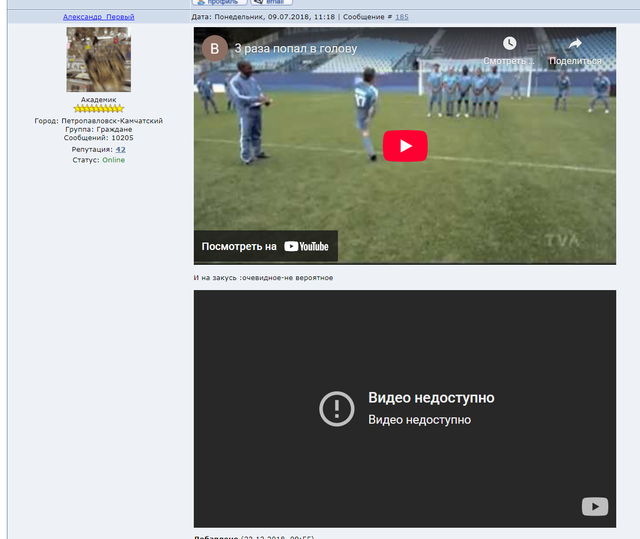Click the Watch later clock icon
Screen dimensions: 640x539
tap(509, 43)
